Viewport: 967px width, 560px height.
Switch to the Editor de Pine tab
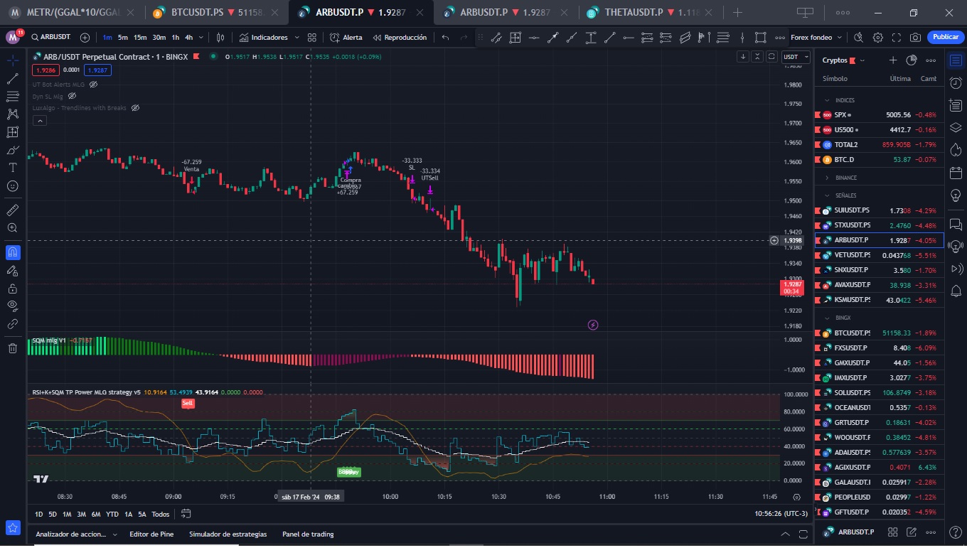(x=151, y=534)
